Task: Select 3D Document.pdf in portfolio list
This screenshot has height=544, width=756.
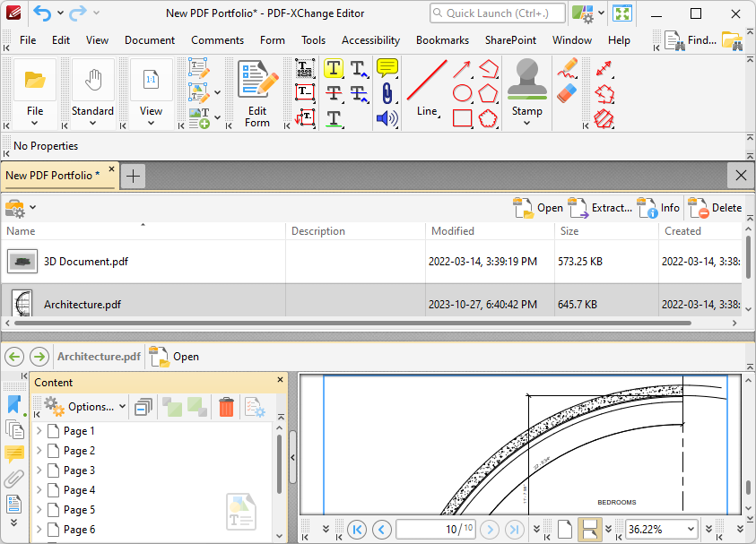Action: pos(371,262)
